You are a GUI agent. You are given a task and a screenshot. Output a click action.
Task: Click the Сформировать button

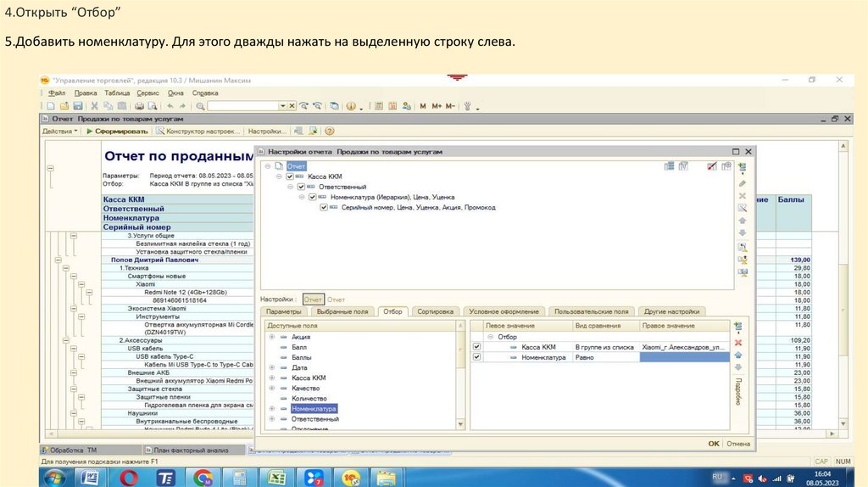point(117,132)
